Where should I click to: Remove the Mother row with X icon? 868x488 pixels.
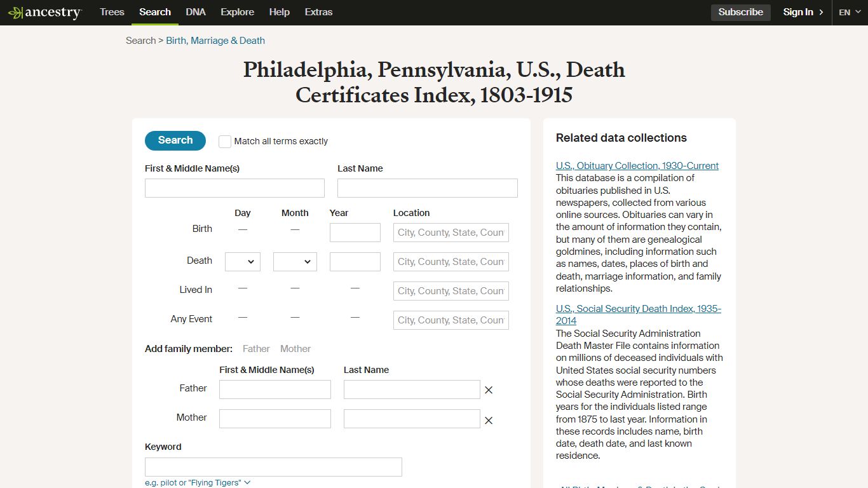coord(489,421)
